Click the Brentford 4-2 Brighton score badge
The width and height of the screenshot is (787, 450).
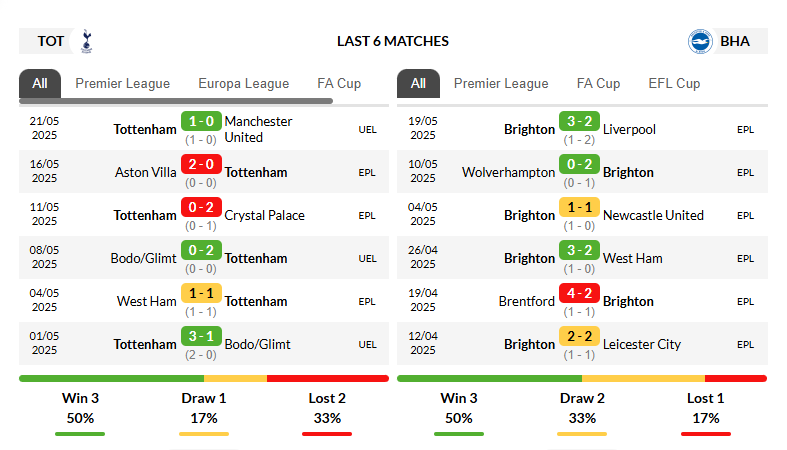(579, 293)
